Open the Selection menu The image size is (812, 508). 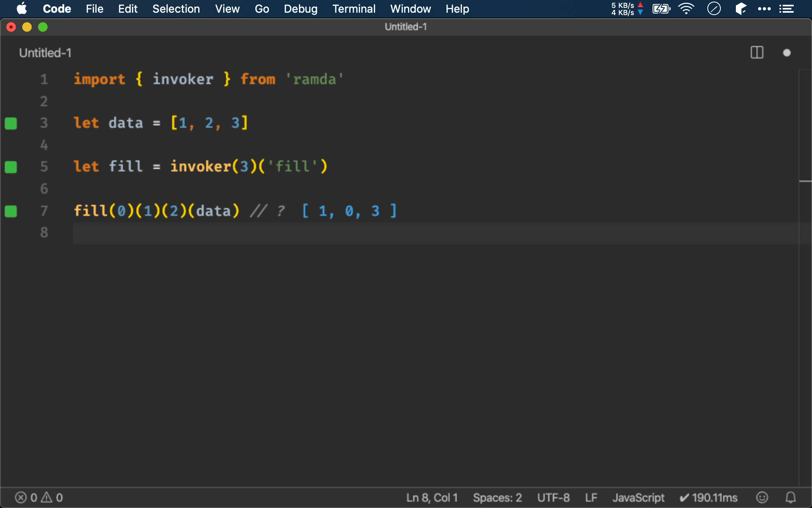pyautogui.click(x=176, y=9)
